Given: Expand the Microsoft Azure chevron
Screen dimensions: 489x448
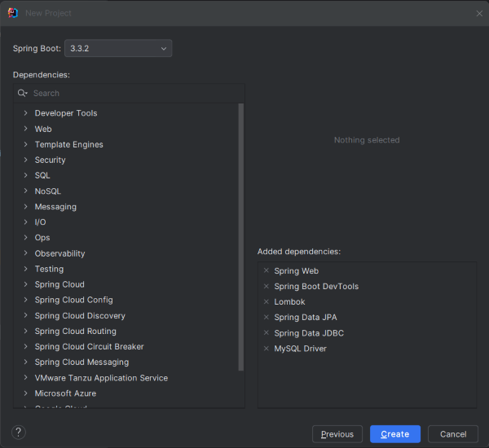Looking at the screenshot, I should pyautogui.click(x=25, y=393).
